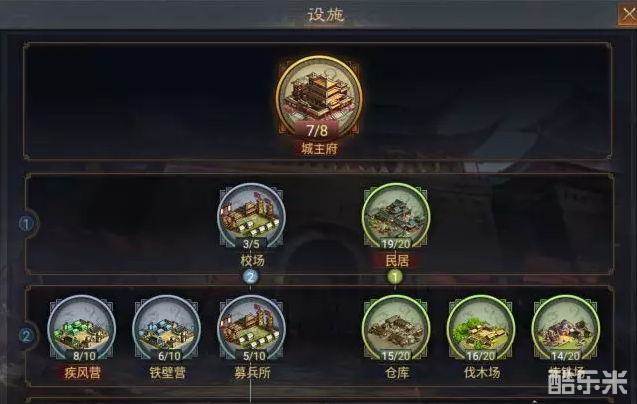Viewport: 637px width, 404px height.
Task: Click the red 民居 label
Action: pos(397,261)
